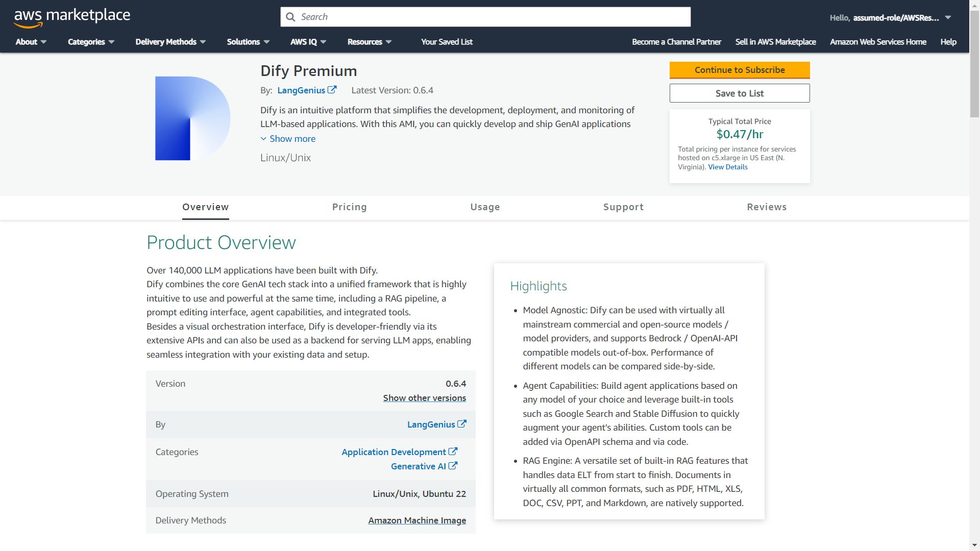The height and width of the screenshot is (551, 980).
Task: Click into the search field
Action: click(x=490, y=17)
